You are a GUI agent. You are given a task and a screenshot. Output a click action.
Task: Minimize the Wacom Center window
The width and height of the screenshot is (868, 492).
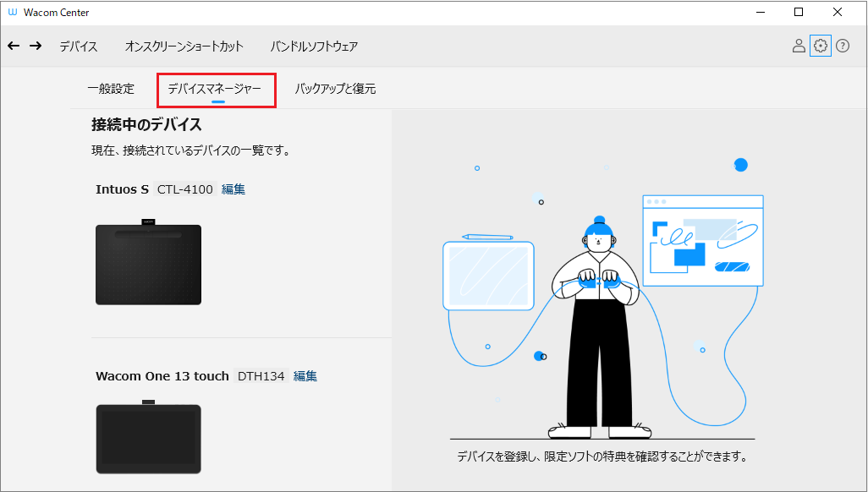click(x=761, y=12)
